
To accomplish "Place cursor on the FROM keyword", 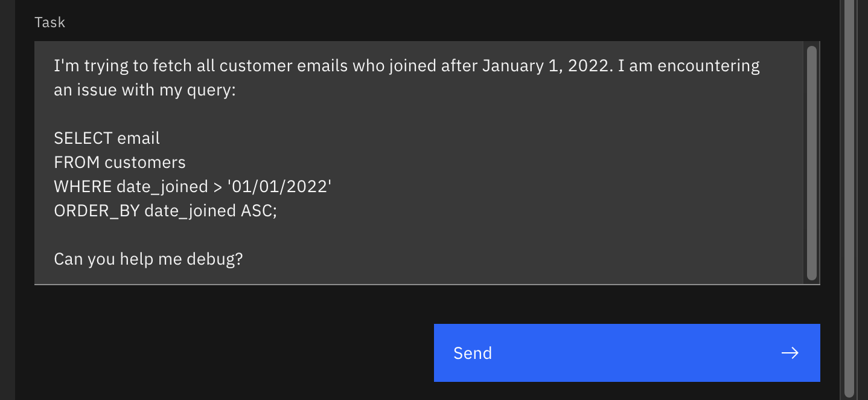I will [x=77, y=162].
